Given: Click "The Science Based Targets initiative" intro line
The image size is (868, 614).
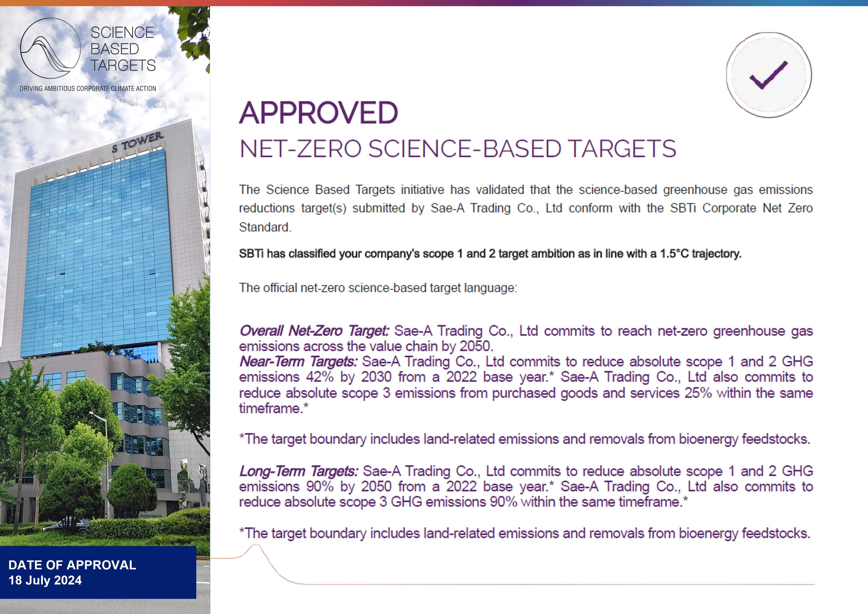Looking at the screenshot, I should [x=526, y=190].
